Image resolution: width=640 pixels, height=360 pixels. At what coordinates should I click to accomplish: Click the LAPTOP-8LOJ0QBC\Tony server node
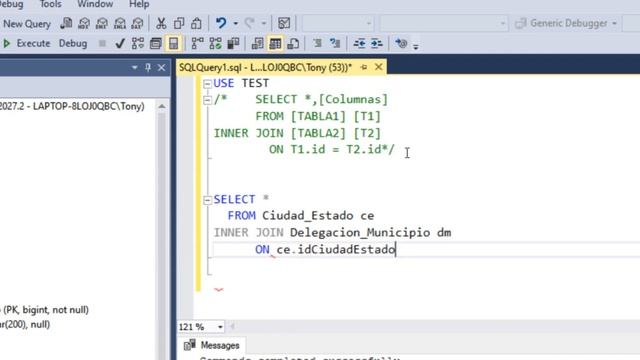(x=72, y=106)
